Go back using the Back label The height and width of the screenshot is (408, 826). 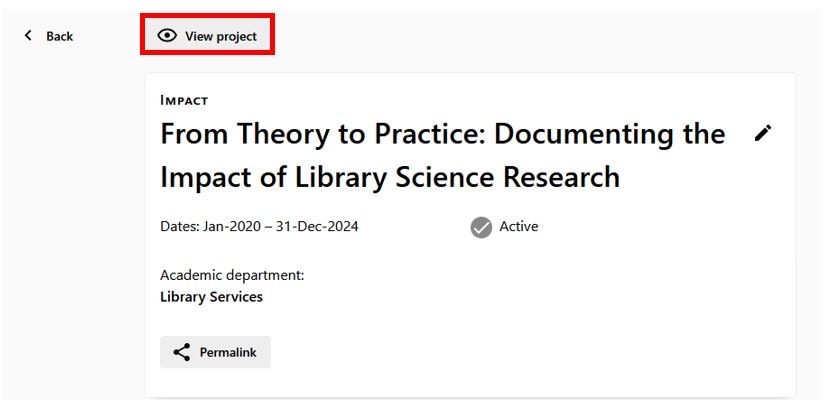(x=59, y=36)
